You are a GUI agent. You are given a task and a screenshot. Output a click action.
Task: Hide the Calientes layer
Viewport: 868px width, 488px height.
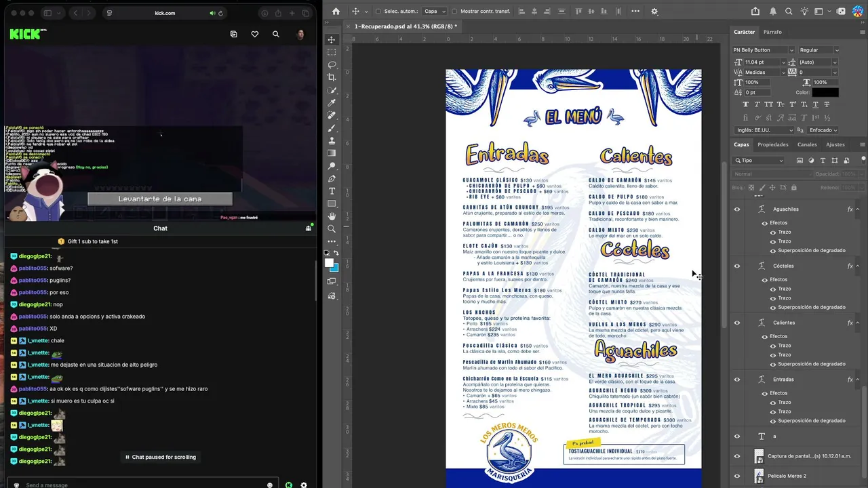[x=737, y=323]
